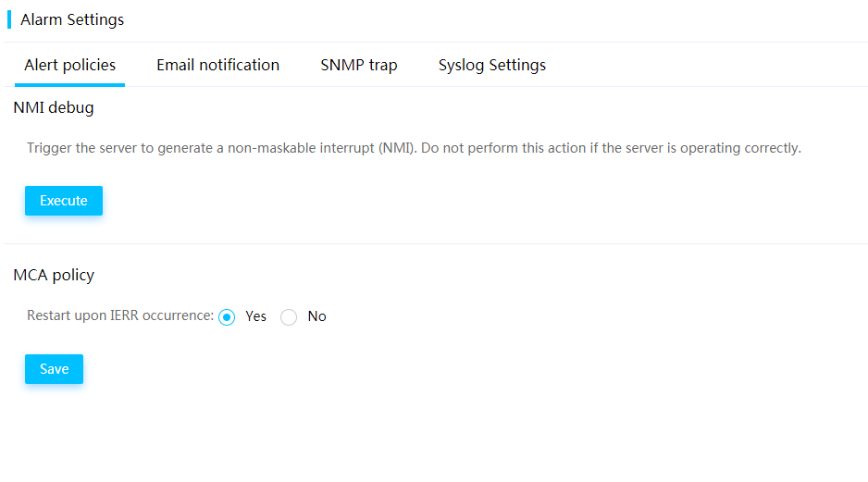Click the blue underline under Alert policies
Image resolution: width=868 pixels, height=482 pixels.
tap(69, 85)
